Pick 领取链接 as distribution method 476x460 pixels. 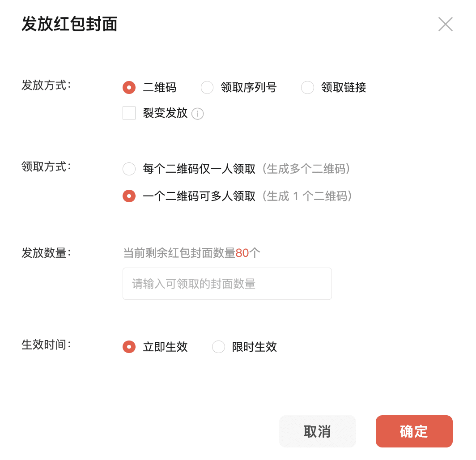click(x=307, y=87)
